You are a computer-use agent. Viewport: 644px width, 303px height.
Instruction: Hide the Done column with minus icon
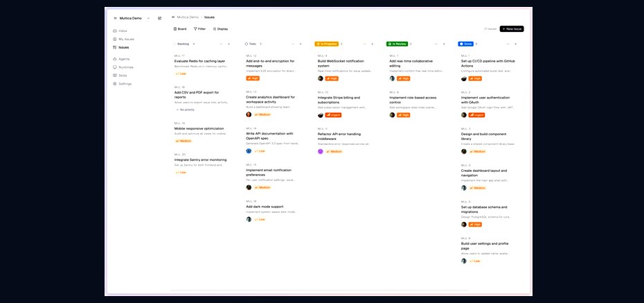(x=508, y=44)
